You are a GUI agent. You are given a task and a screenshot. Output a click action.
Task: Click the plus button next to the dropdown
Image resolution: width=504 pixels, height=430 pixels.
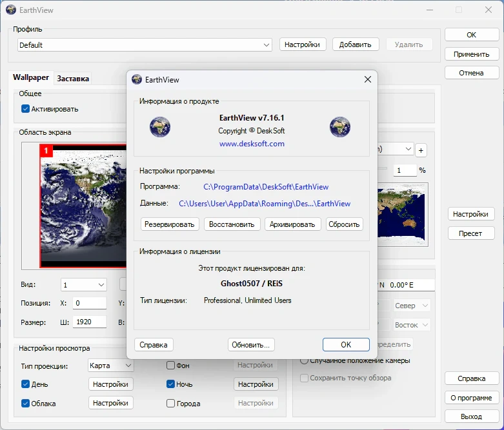[x=421, y=150]
